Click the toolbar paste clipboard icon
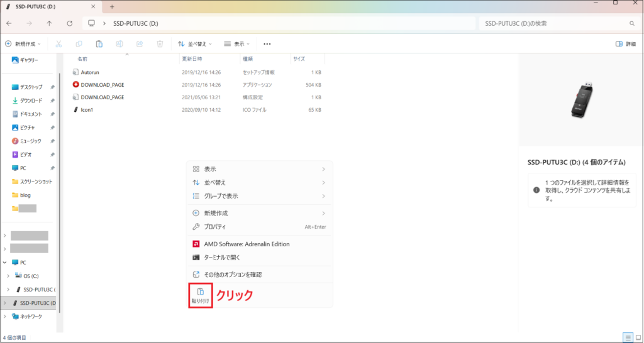Screen dimensions: 644x343 (99, 44)
